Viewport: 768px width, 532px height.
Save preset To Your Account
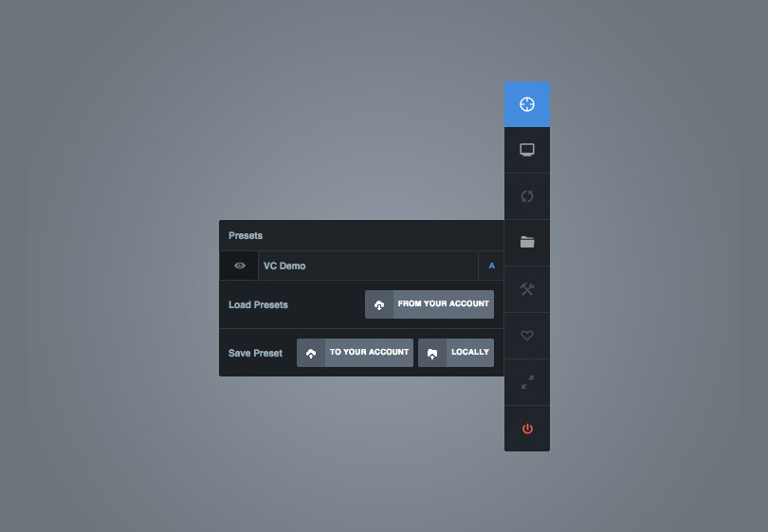click(x=355, y=353)
